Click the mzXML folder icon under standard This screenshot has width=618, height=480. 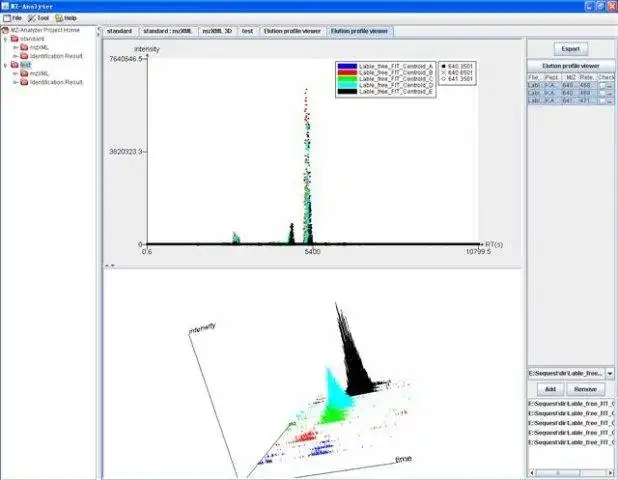(24, 47)
